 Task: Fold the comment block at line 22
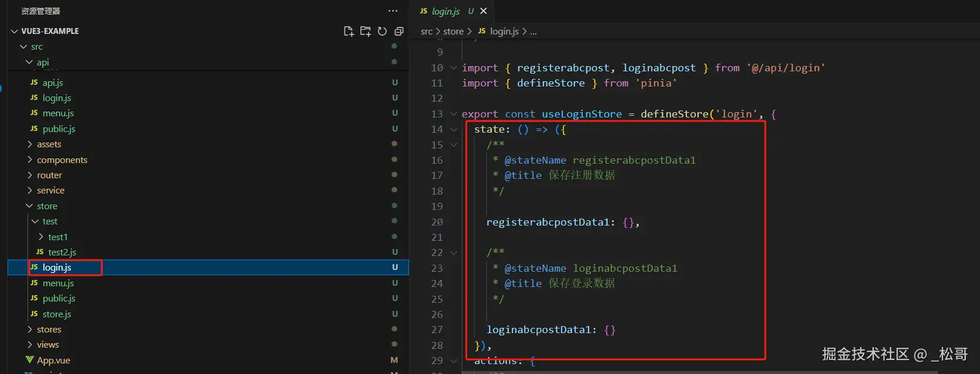point(453,252)
